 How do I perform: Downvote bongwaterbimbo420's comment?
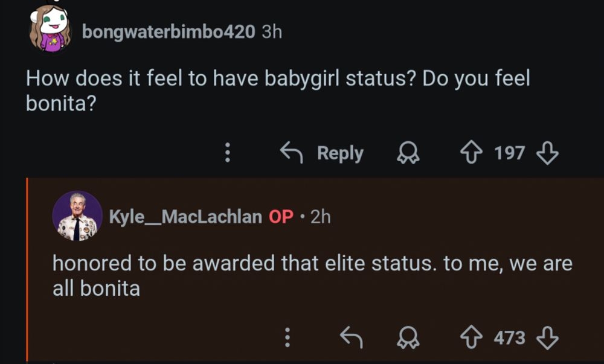coord(547,153)
